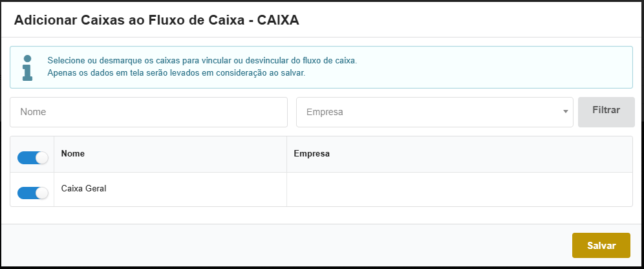Sort by the Nome column header

click(73, 154)
